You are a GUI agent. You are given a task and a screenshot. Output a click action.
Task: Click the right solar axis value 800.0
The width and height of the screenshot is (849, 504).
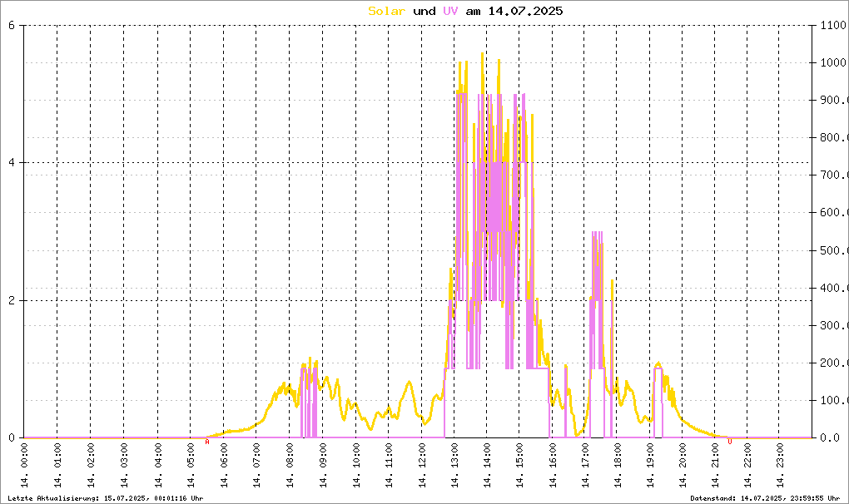coord(834,137)
